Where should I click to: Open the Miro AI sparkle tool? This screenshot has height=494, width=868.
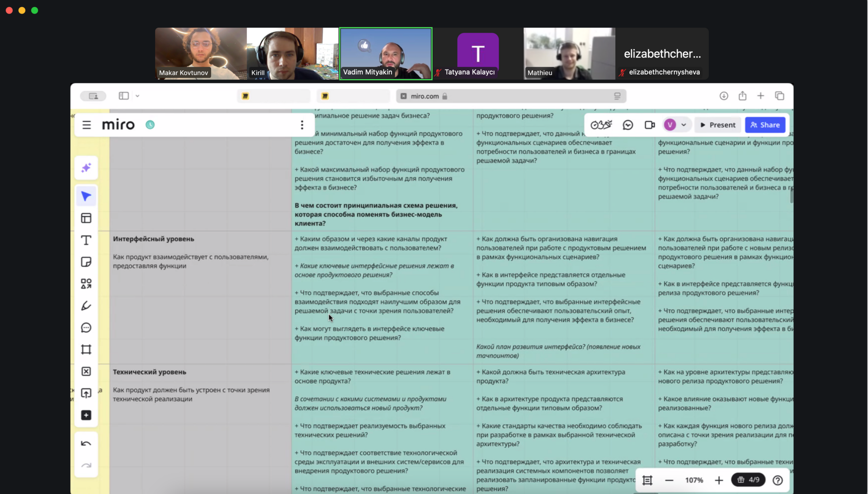coord(86,168)
